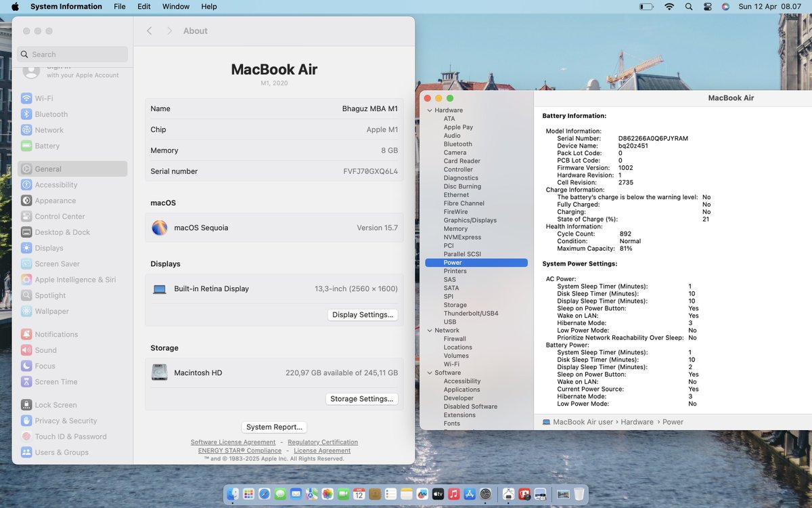Open Apple Intelligence & Siri settings
The height and width of the screenshot is (508, 812).
(72, 280)
